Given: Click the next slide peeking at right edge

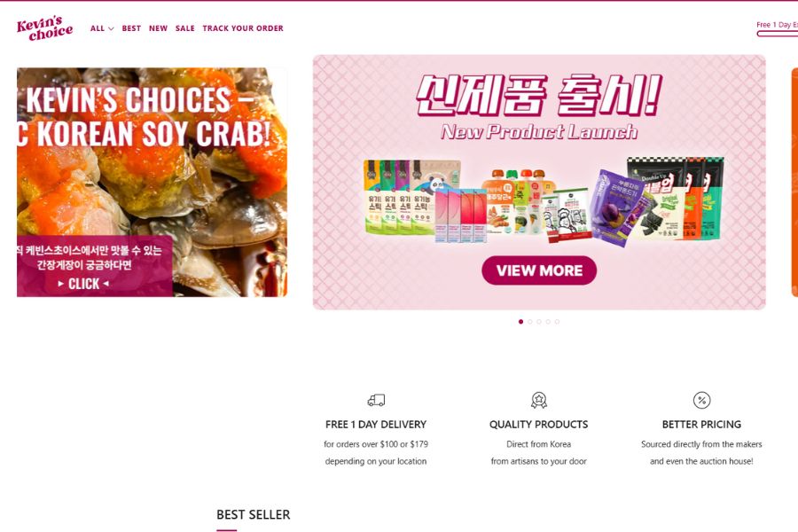Looking at the screenshot, I should [x=794, y=183].
